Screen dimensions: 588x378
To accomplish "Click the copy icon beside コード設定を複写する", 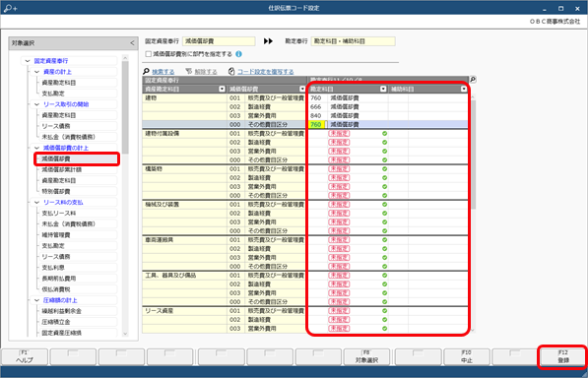I will click(x=231, y=71).
